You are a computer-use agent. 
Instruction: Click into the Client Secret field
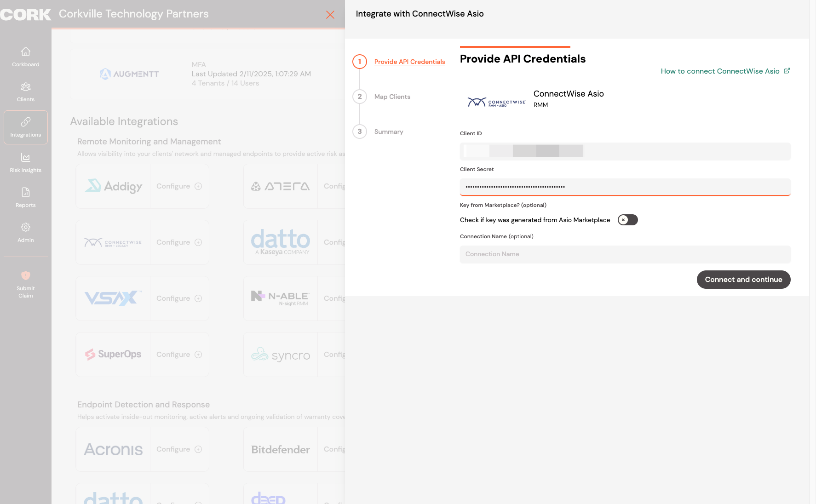[x=625, y=187]
